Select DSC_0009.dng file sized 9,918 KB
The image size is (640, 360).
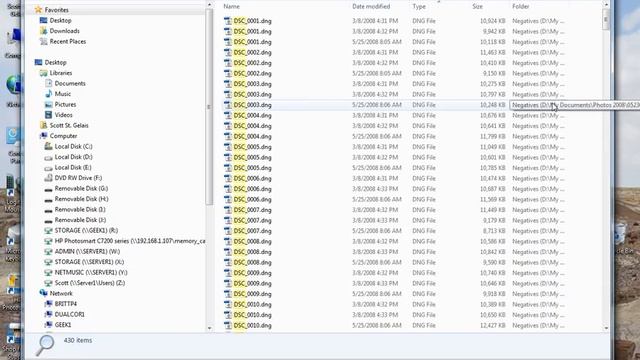point(253,294)
